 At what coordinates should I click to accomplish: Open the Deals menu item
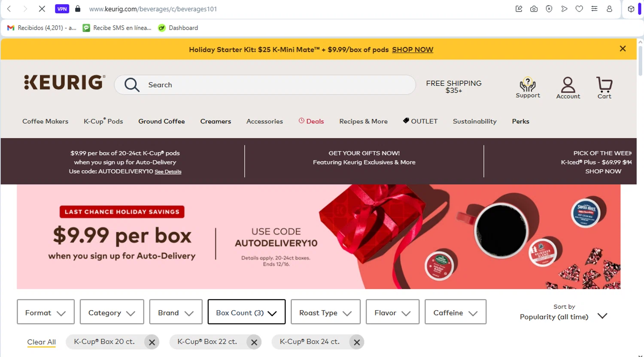pos(311,121)
